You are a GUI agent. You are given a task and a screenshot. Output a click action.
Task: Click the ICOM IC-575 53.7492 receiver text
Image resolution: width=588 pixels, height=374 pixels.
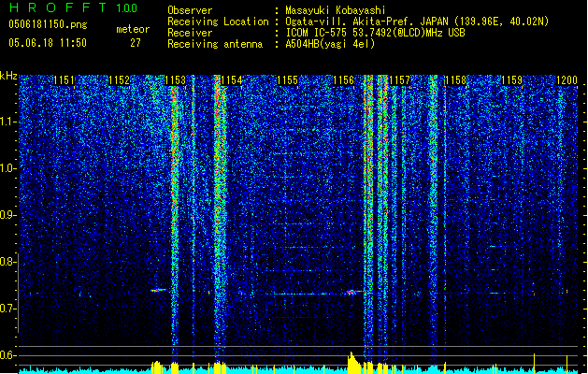tap(375, 33)
